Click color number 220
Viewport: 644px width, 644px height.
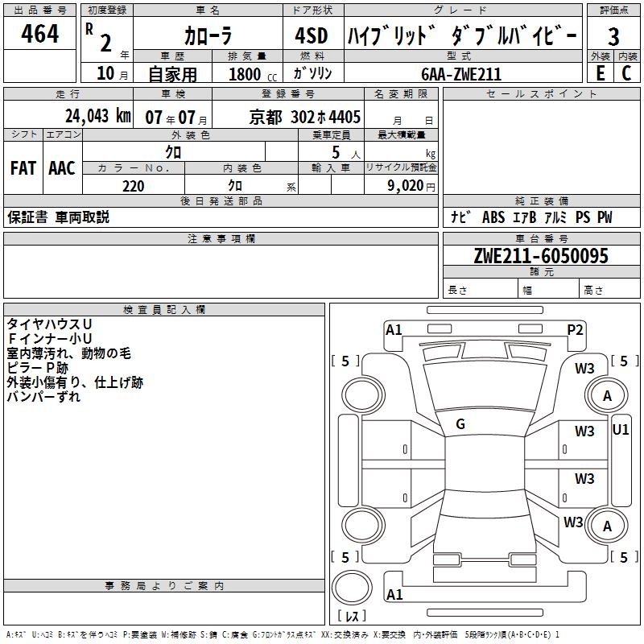pyautogui.click(x=134, y=186)
